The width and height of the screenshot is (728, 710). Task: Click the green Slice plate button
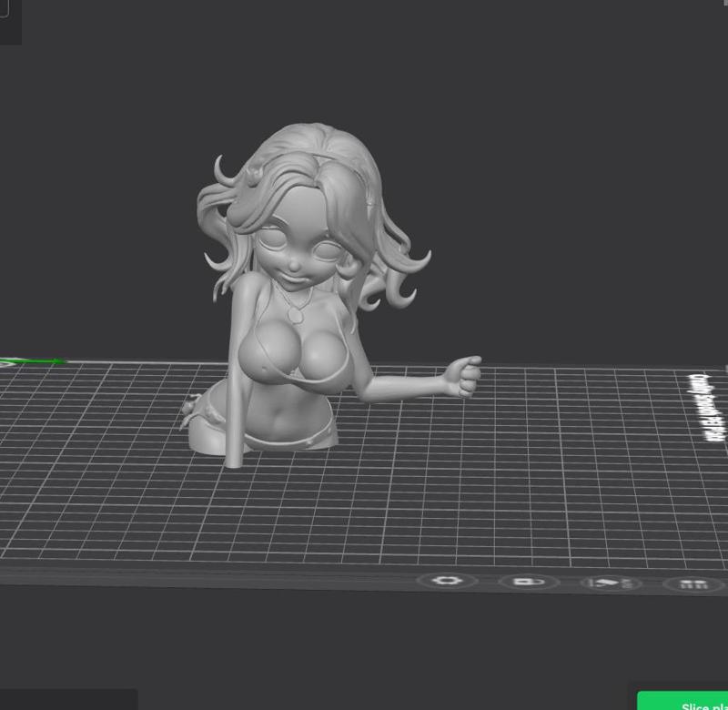[683, 701]
